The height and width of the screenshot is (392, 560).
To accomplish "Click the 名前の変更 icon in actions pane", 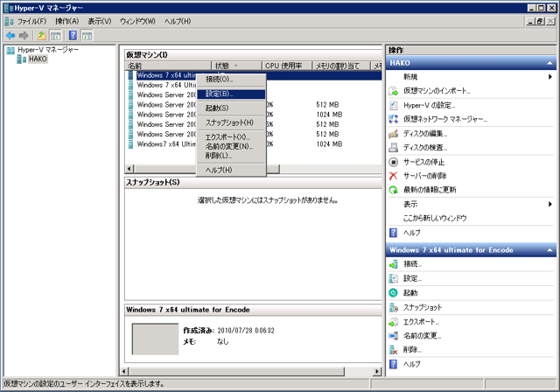I will coord(393,336).
